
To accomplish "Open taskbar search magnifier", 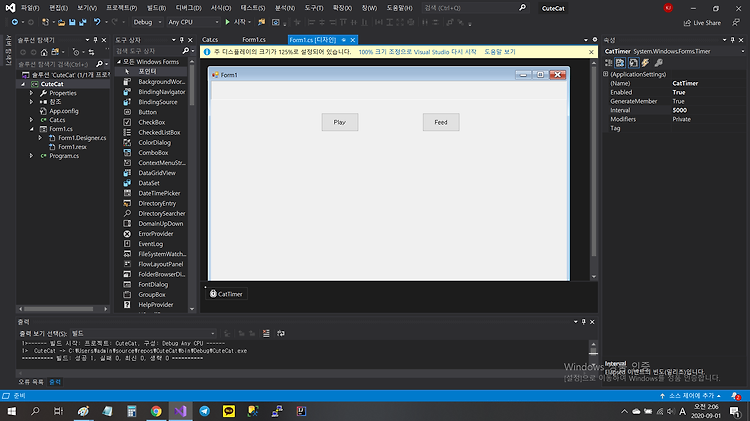I will click(x=35, y=411).
